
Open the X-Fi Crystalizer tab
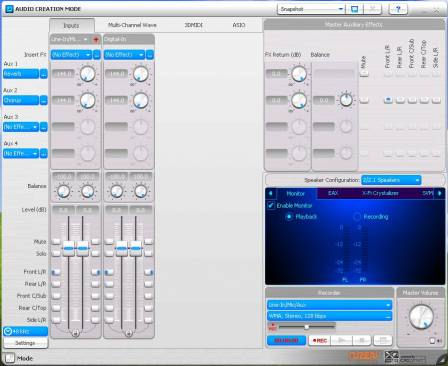click(380, 193)
